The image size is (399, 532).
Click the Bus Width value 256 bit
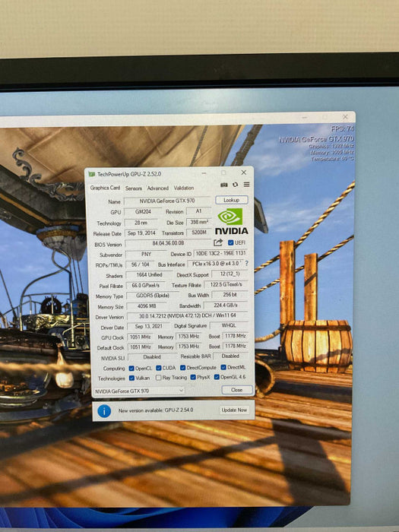230,295
